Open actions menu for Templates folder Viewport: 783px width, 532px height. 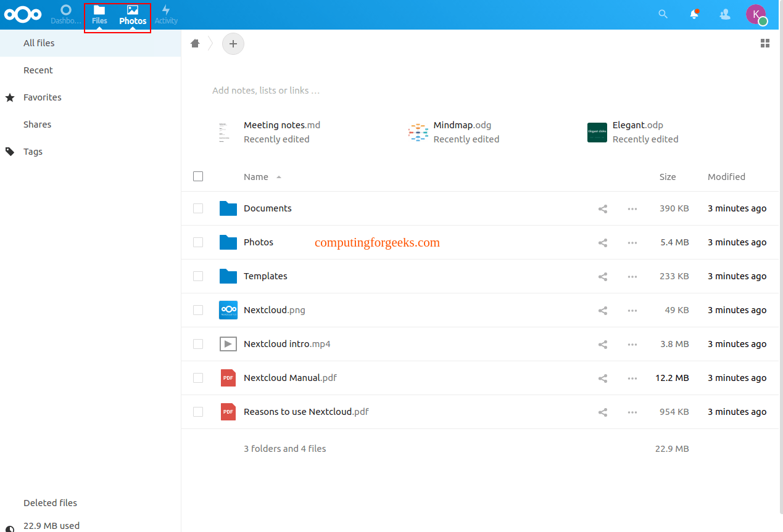pos(632,276)
